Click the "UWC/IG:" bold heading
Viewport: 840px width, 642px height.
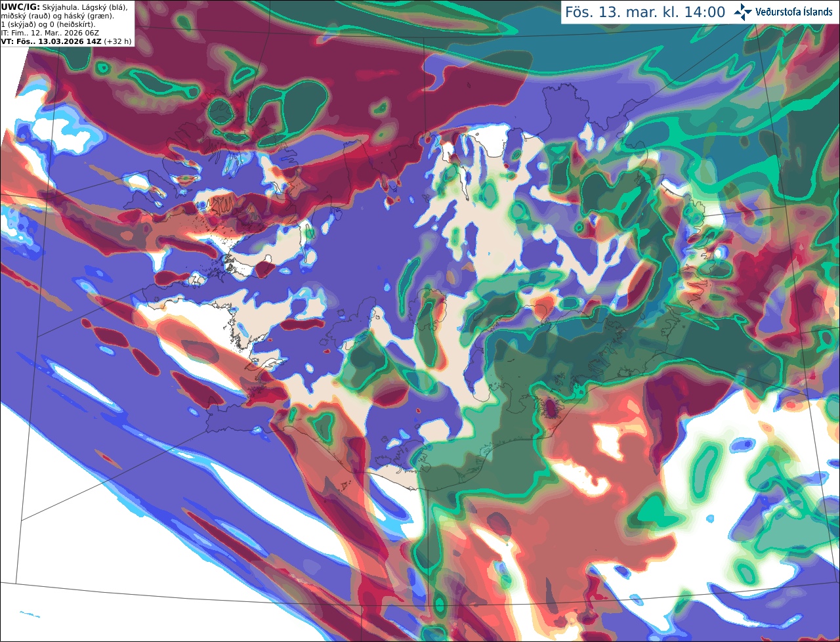[x=20, y=7]
